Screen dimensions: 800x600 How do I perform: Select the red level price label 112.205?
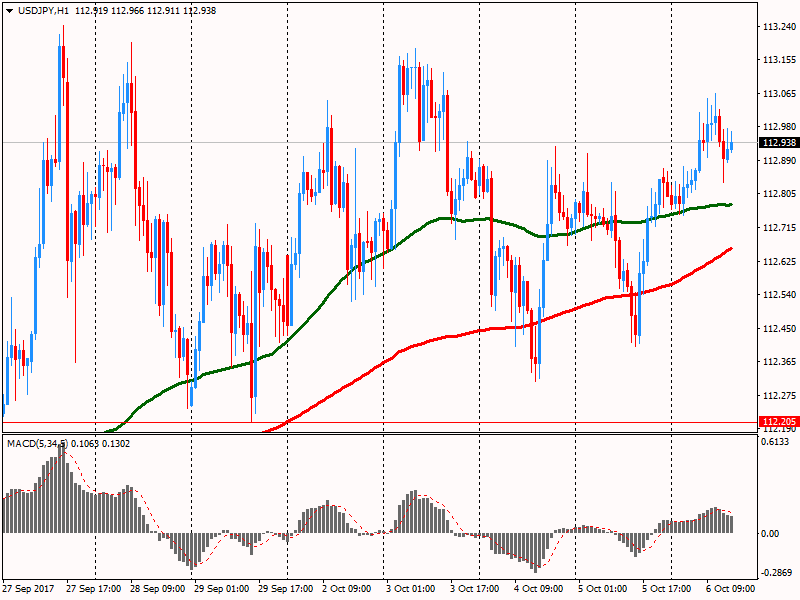(779, 421)
